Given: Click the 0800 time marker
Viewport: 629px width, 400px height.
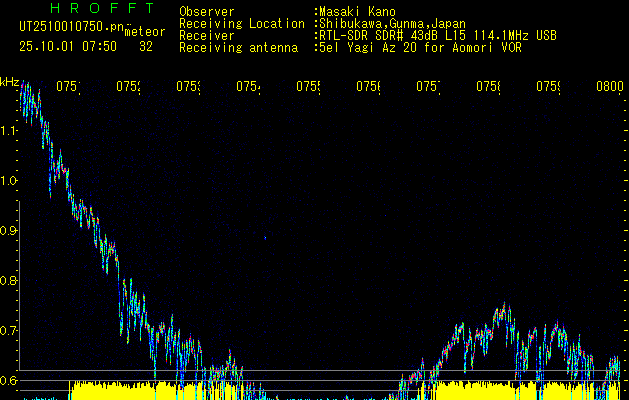Looking at the screenshot, I should (609, 87).
